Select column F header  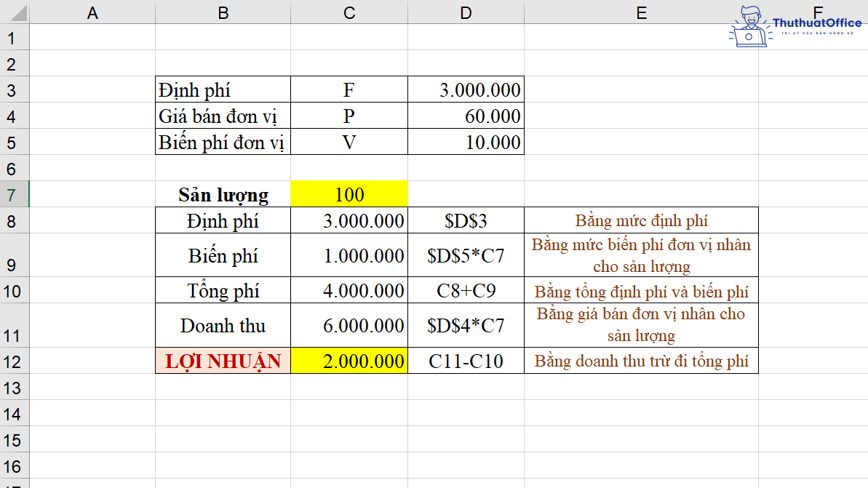click(818, 10)
